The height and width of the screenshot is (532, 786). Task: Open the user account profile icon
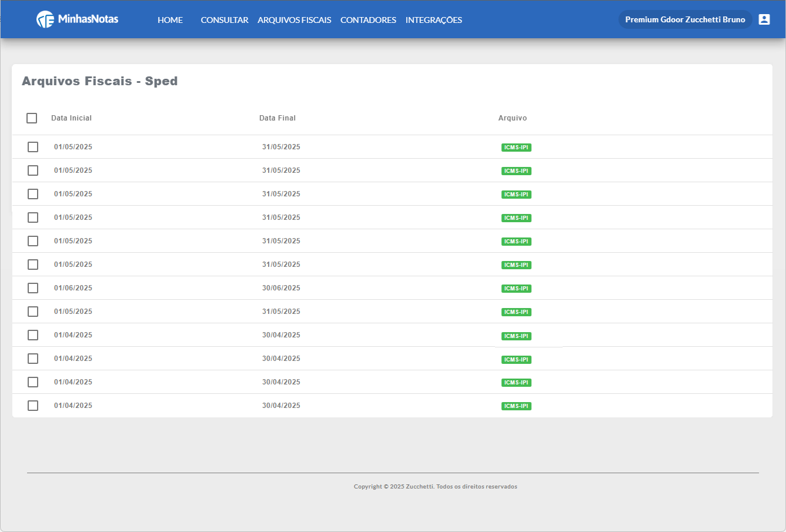pos(764,19)
